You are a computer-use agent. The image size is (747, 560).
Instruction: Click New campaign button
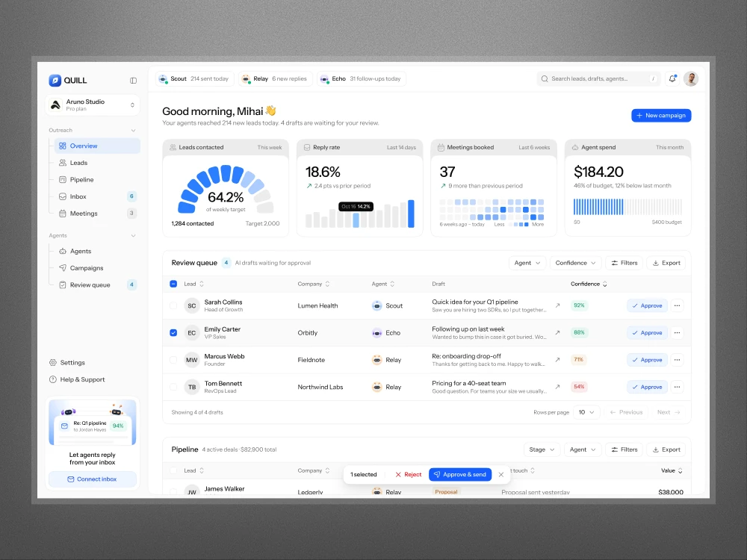click(x=661, y=116)
